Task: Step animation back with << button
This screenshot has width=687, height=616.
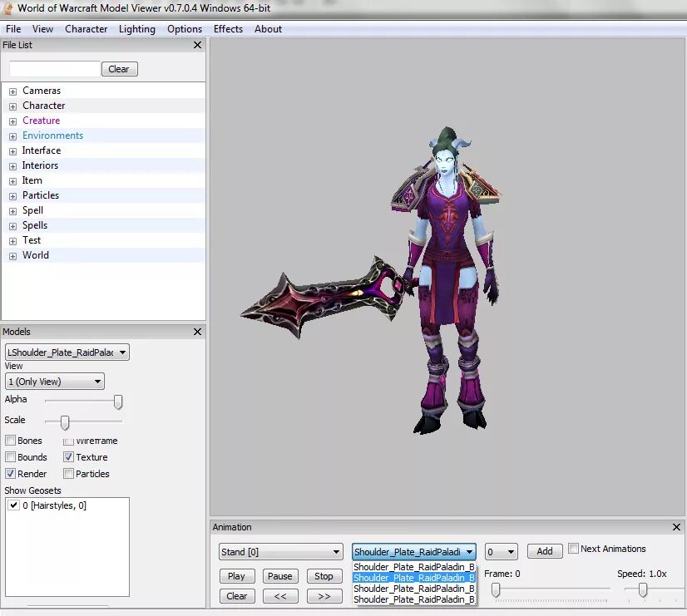Action: [x=280, y=596]
